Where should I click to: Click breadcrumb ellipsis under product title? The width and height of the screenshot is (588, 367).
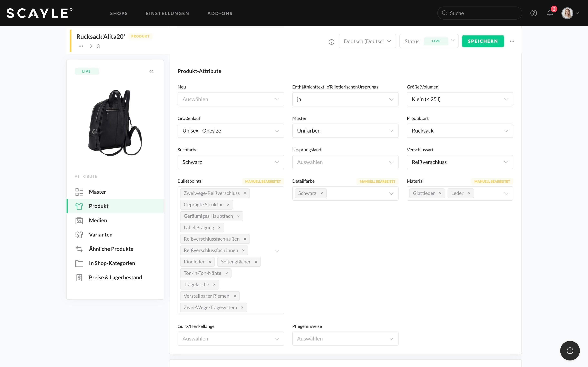point(81,46)
